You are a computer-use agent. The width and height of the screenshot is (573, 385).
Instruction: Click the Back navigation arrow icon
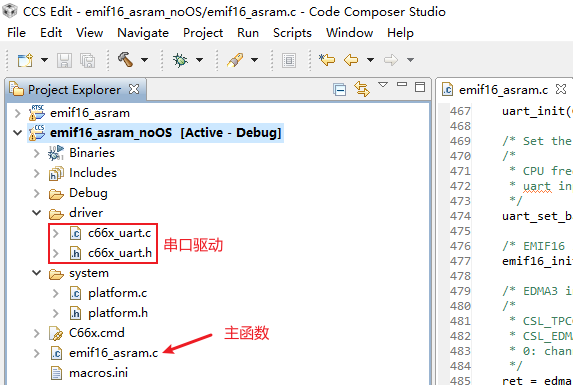coord(351,60)
